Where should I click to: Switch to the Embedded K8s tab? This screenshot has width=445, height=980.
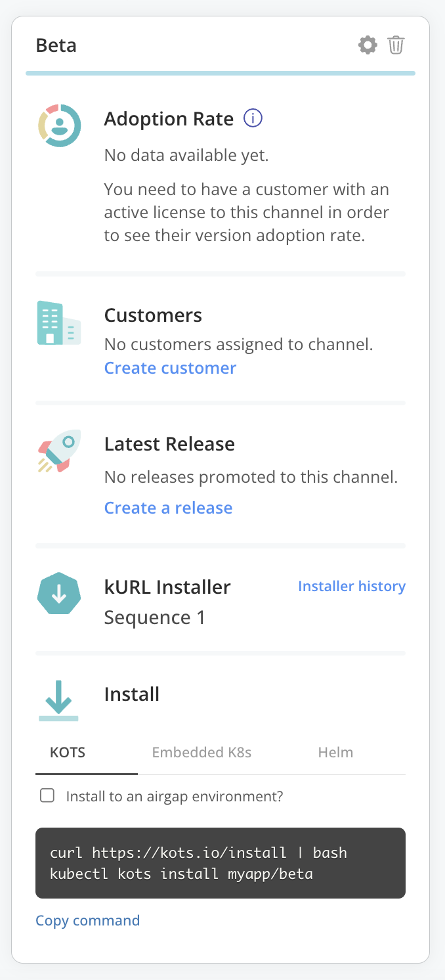[x=201, y=752]
